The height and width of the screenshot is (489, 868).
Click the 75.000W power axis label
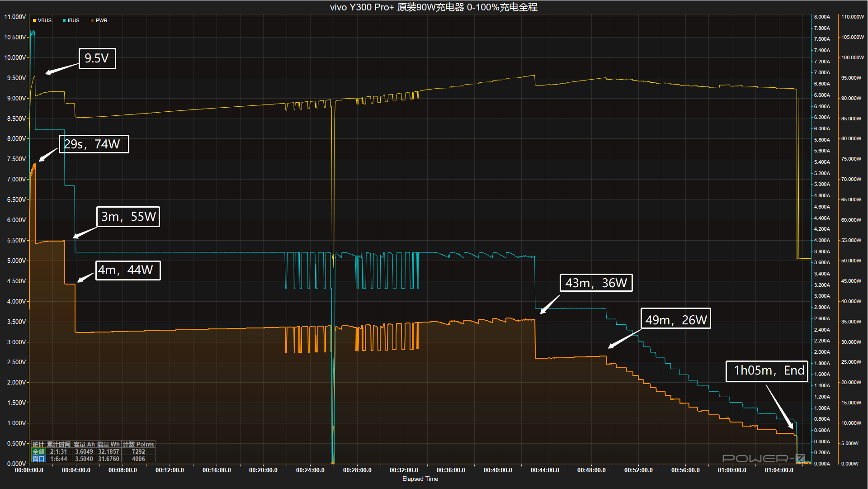pos(851,159)
